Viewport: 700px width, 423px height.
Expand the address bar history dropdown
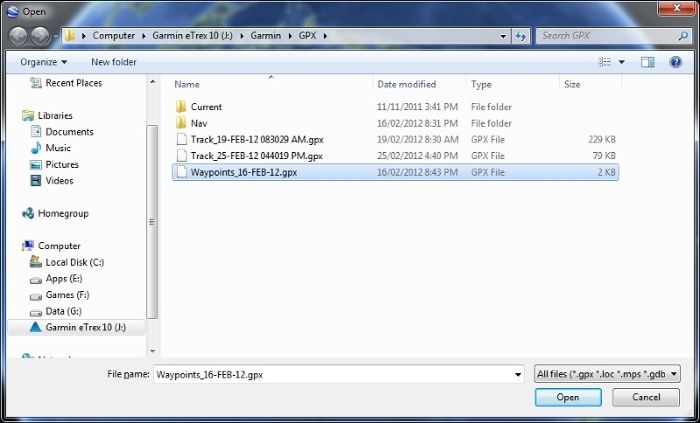point(504,36)
